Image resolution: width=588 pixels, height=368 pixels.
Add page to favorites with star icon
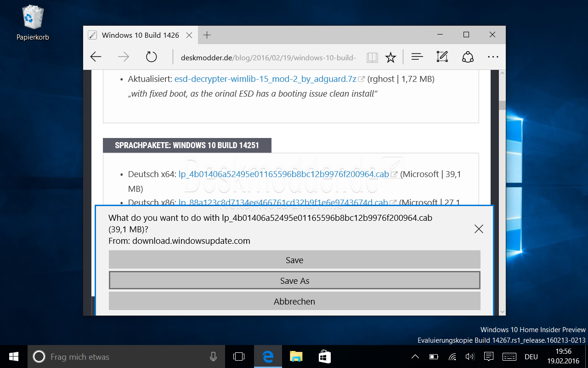pyautogui.click(x=390, y=57)
